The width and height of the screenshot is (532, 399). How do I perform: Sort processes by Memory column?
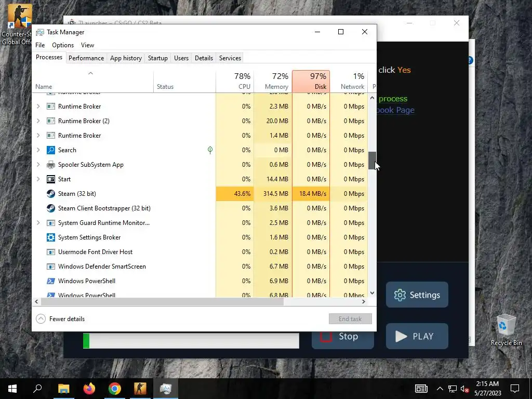pos(273,82)
